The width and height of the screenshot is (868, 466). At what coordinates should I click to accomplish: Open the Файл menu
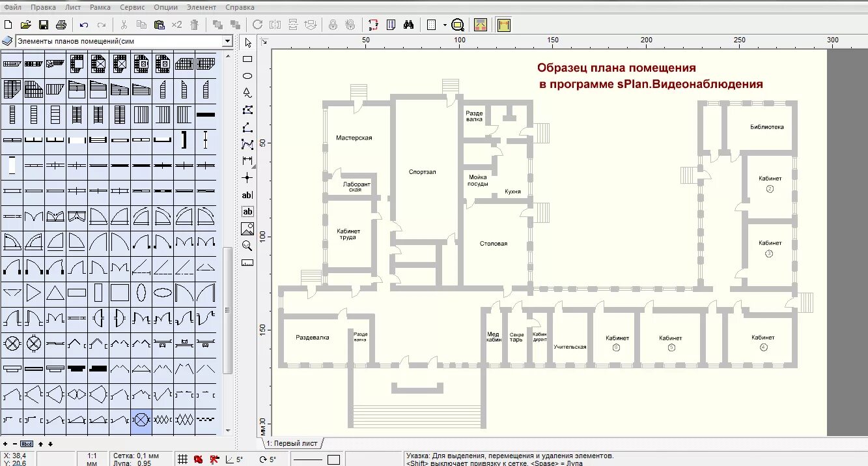pyautogui.click(x=12, y=7)
